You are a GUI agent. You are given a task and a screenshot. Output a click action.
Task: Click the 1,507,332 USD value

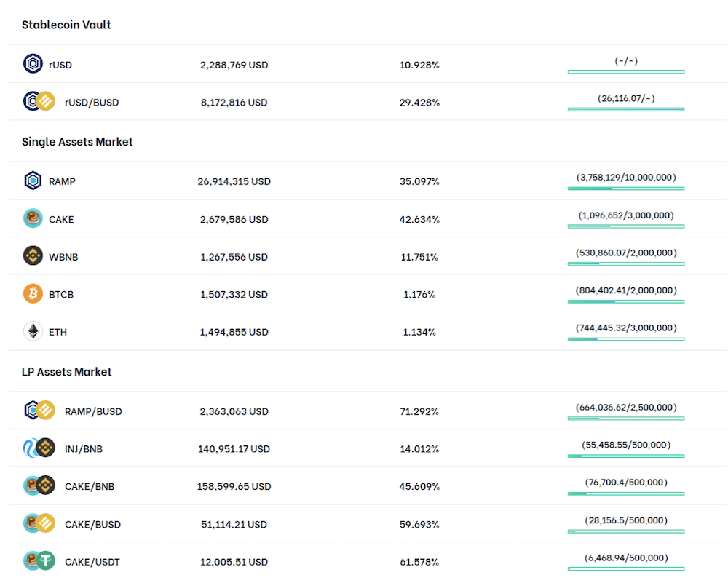[234, 295]
